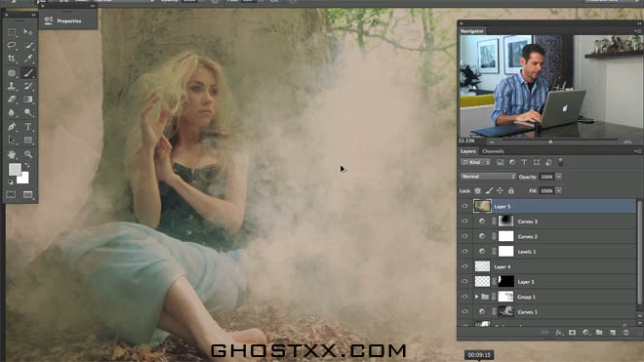Image resolution: width=644 pixels, height=362 pixels.
Task: Select the Brush tool
Action: pyautogui.click(x=28, y=73)
